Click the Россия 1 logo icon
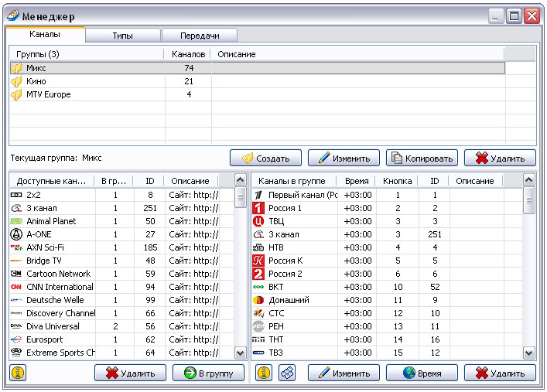Screen dimensions: 547x392 pyautogui.click(x=258, y=208)
